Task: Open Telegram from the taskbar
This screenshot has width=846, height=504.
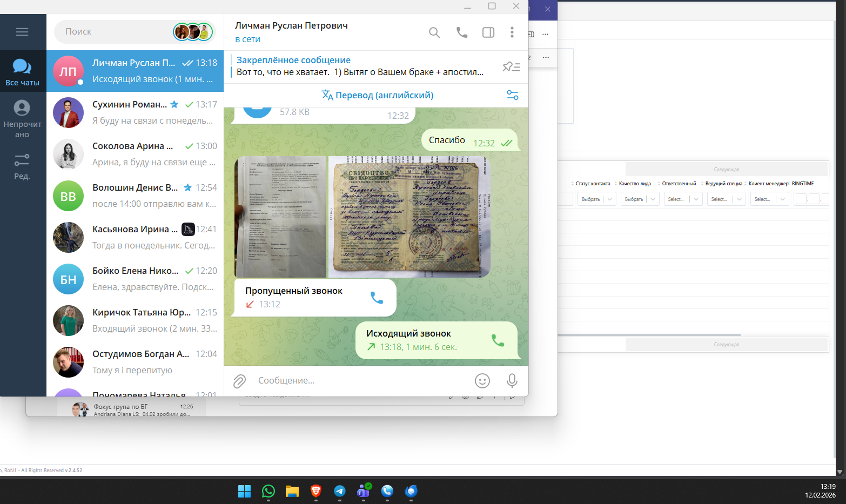Action: [x=340, y=491]
